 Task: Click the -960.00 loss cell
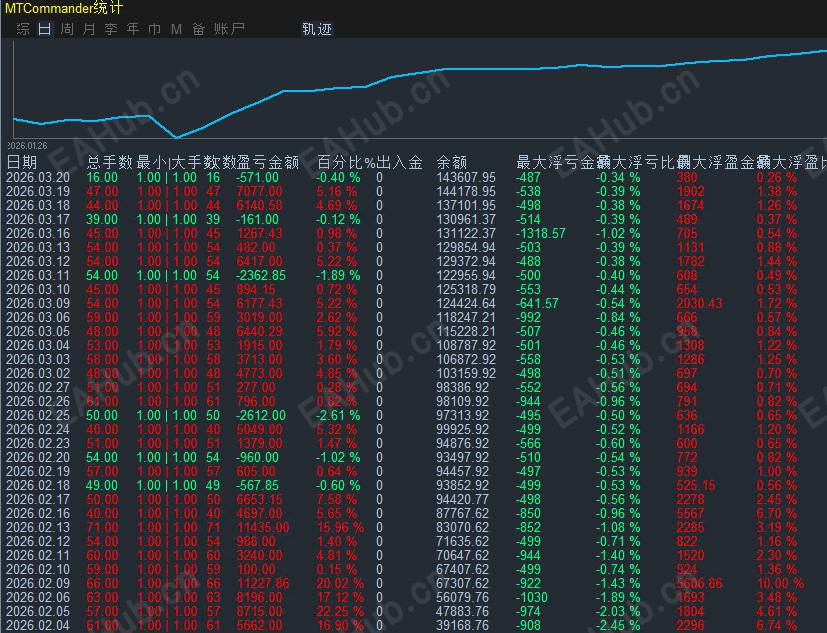click(x=257, y=457)
